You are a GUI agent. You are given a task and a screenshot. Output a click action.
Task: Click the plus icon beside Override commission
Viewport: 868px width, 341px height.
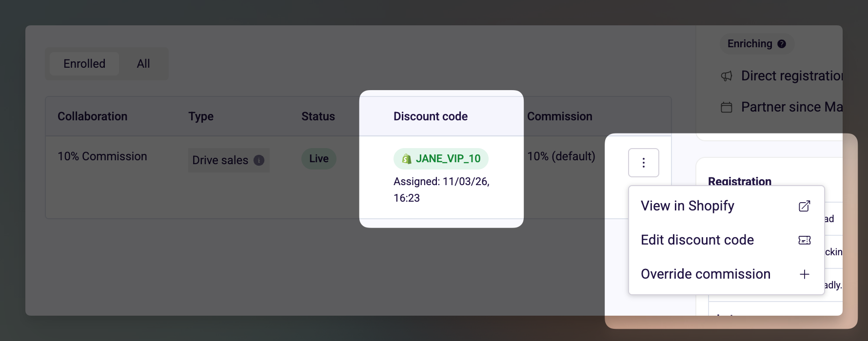(x=804, y=274)
